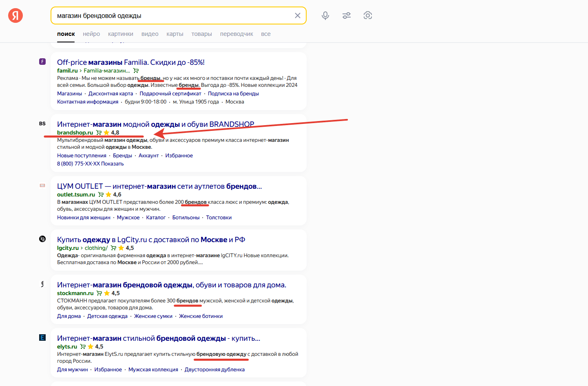Open Контактная информация link
The image size is (588, 386).
coord(88,101)
